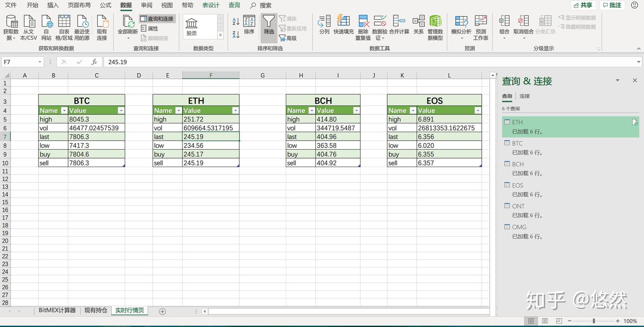Open the 文件 (File) menu

coord(11,5)
